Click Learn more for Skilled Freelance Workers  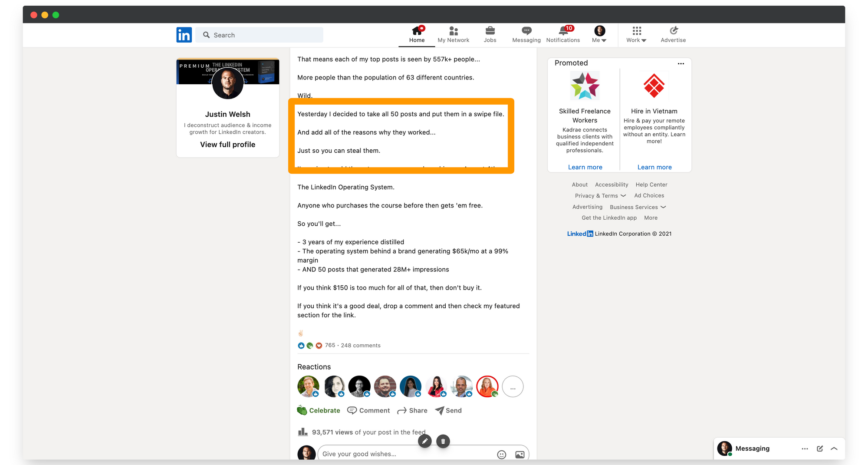click(585, 167)
